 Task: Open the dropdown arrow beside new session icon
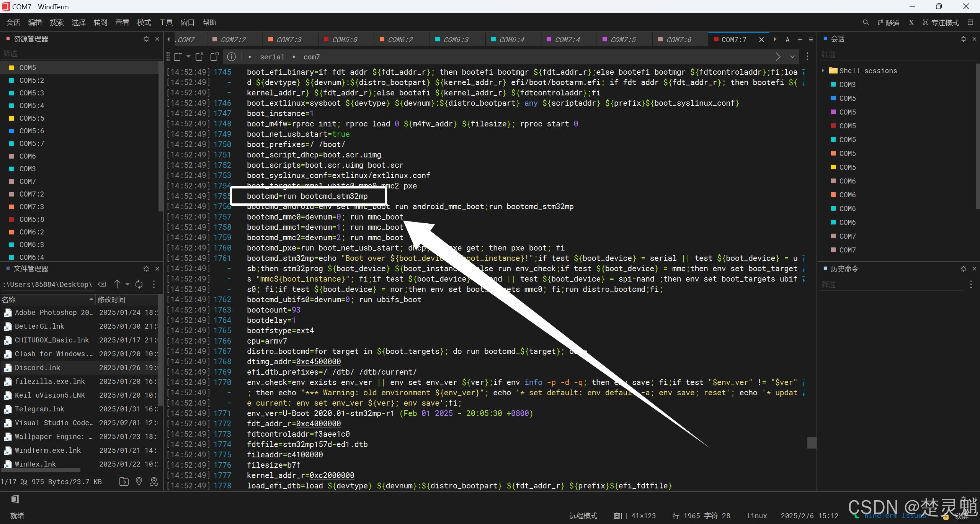tap(188, 57)
